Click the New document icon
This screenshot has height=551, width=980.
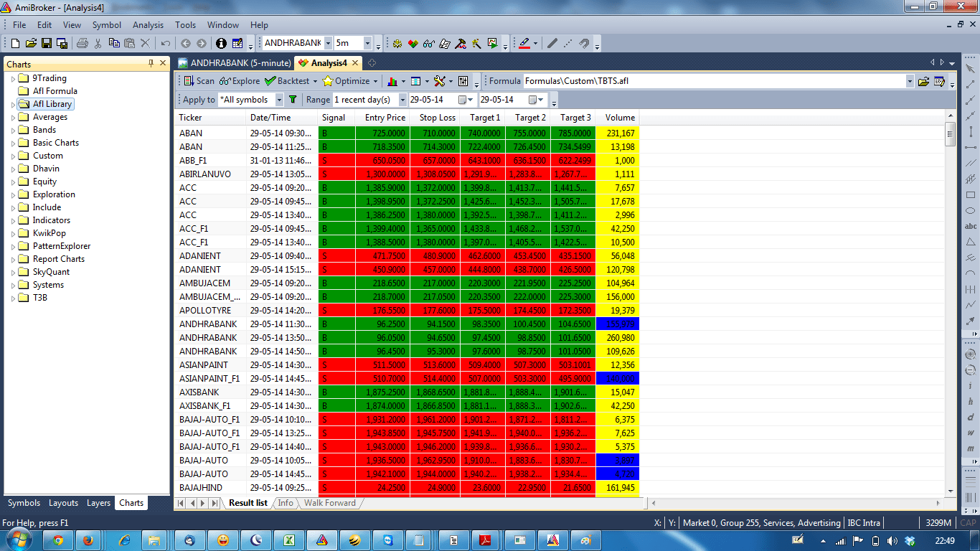[15, 43]
